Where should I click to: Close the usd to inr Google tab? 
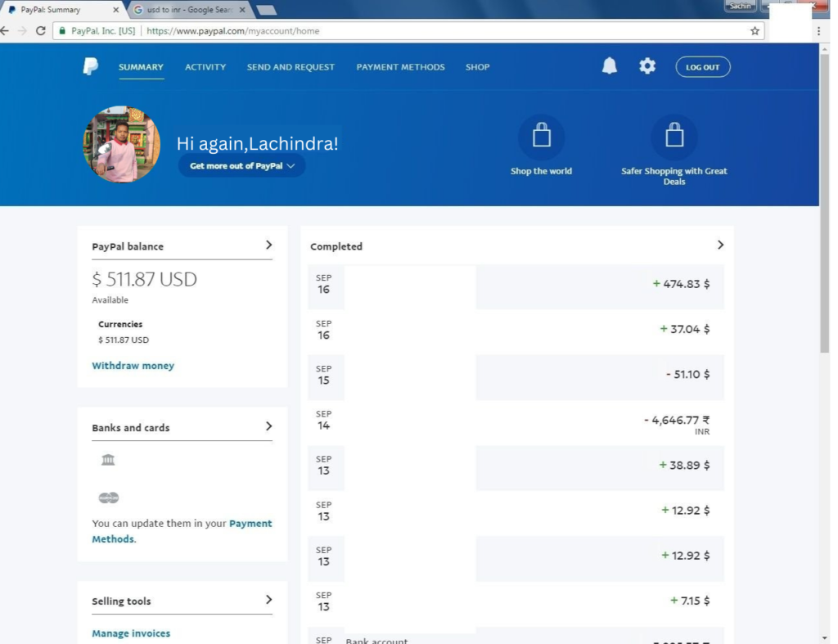tap(242, 10)
